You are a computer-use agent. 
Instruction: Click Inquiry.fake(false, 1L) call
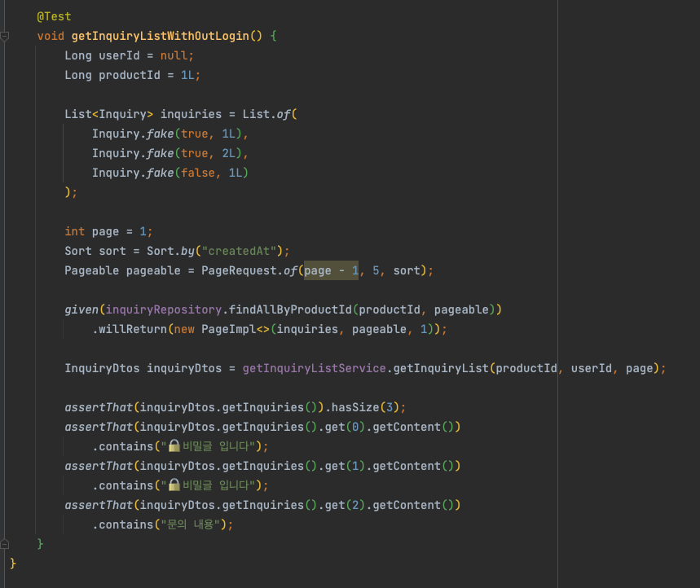tap(170, 173)
